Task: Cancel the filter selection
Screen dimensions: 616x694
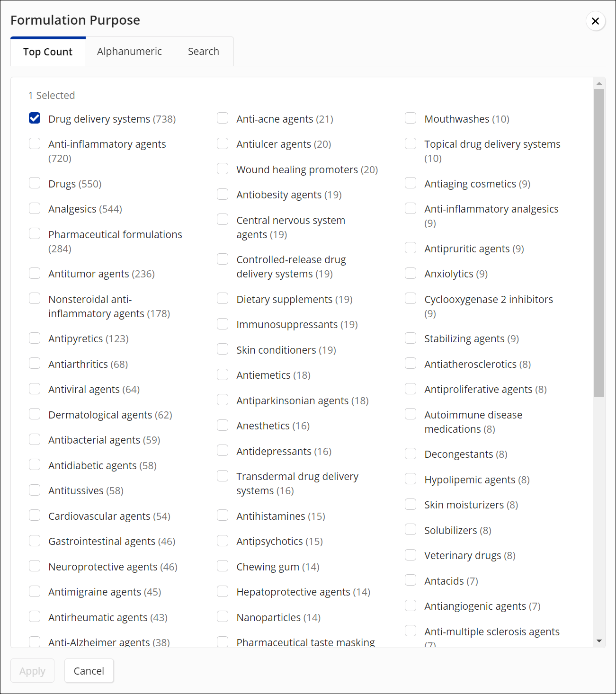Action: pyautogui.click(x=89, y=671)
